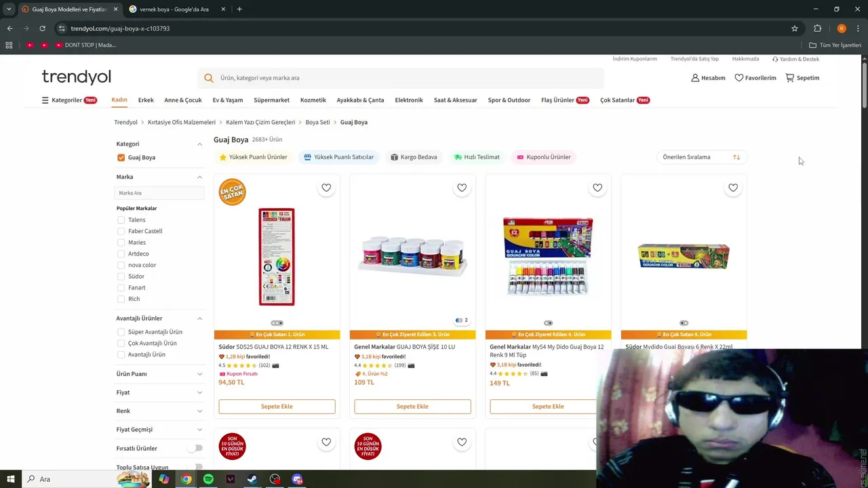868x488 pixels.
Task: Open the apps grid in bookmarks bar
Action: pyautogui.click(x=9, y=45)
